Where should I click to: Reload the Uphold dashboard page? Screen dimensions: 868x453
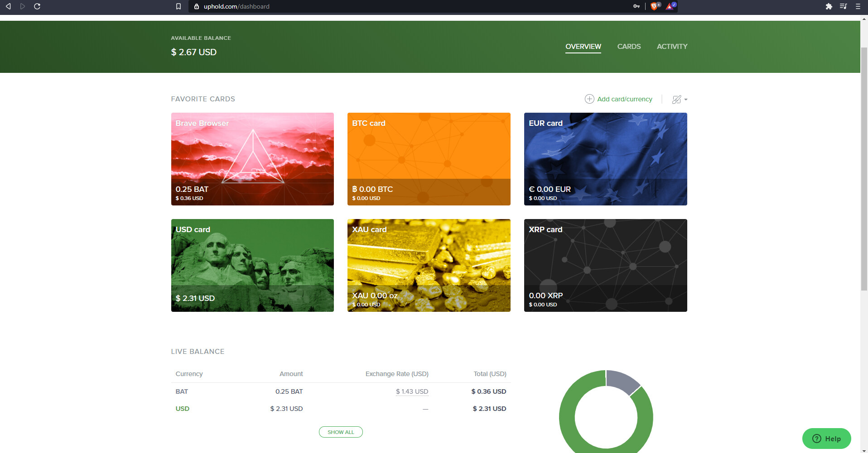[37, 6]
